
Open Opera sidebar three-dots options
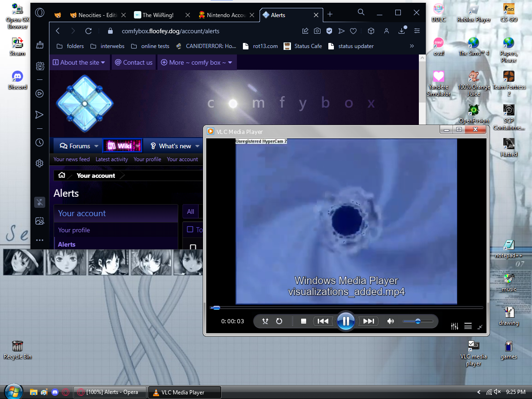[40, 240]
